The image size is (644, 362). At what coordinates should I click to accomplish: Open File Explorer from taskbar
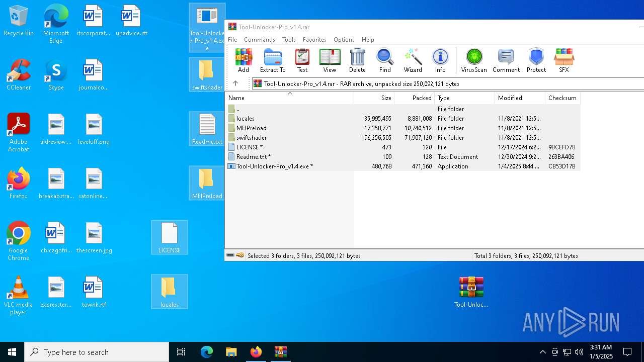click(231, 352)
